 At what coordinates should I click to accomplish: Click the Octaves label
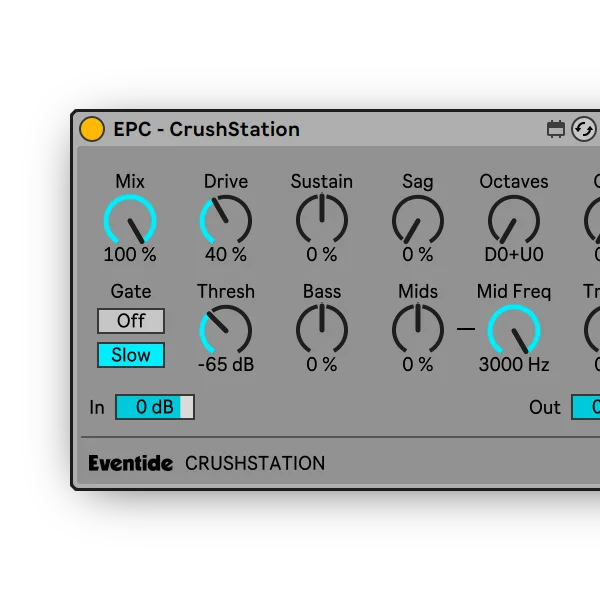(514, 181)
